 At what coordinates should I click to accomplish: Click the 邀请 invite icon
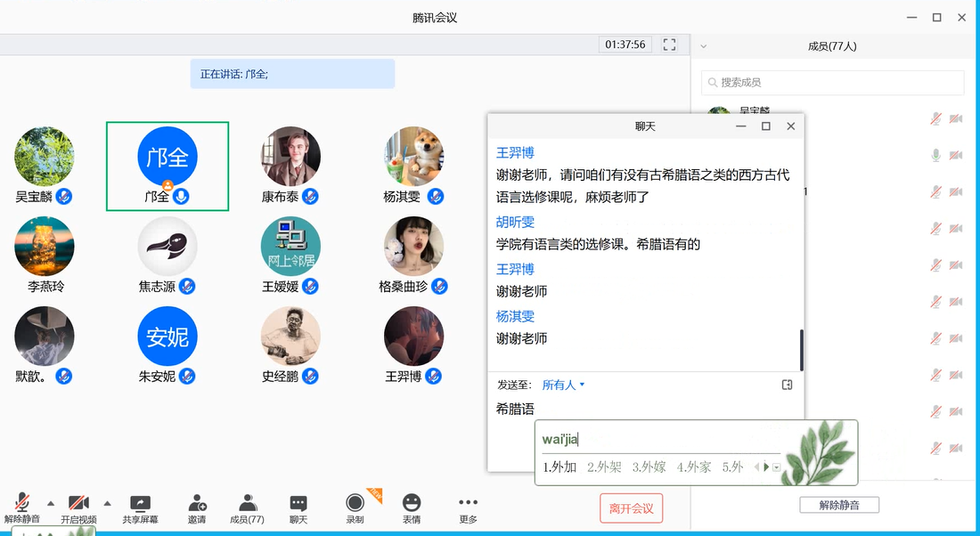click(x=197, y=504)
